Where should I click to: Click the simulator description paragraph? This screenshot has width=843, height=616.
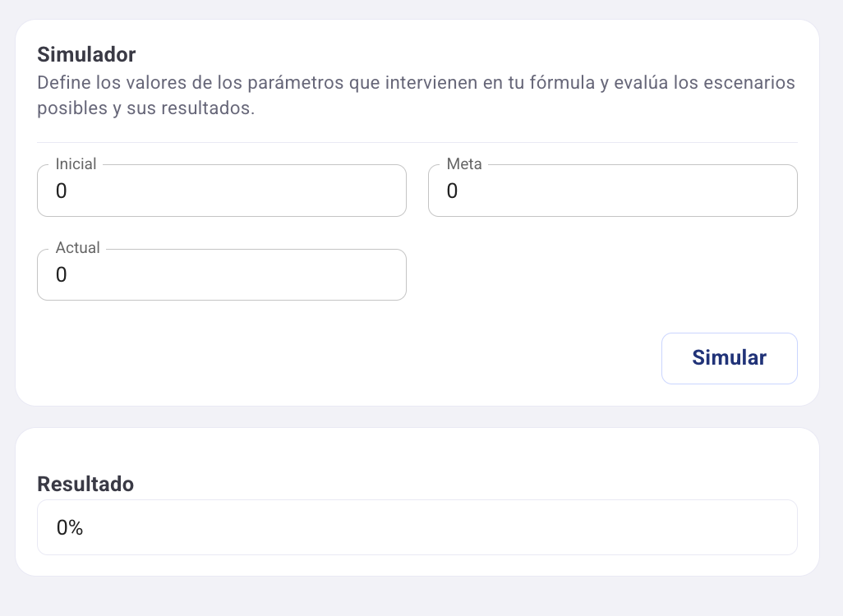coord(416,96)
